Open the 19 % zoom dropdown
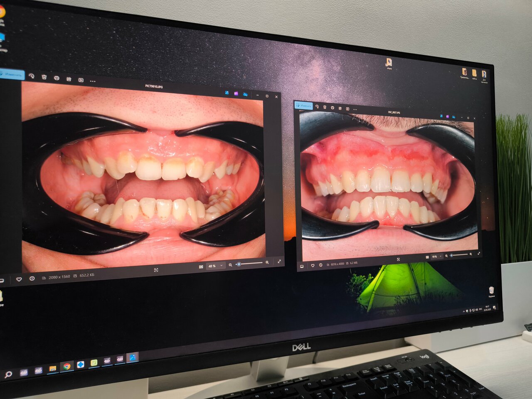Screen dimensions: 532x399 click(x=436, y=256)
